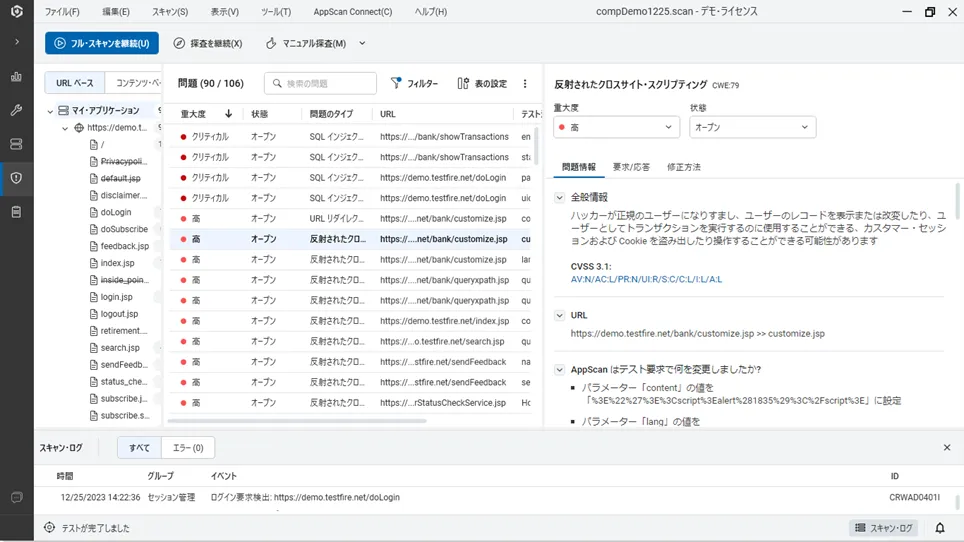Click the フィルター filter icon
The width and height of the screenshot is (964, 542).
[414, 83]
